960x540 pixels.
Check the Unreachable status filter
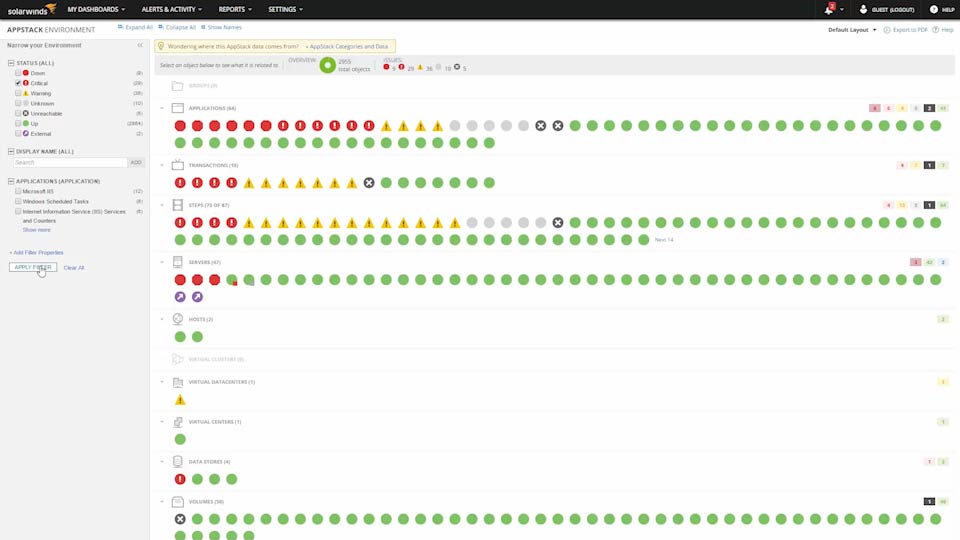(18, 113)
